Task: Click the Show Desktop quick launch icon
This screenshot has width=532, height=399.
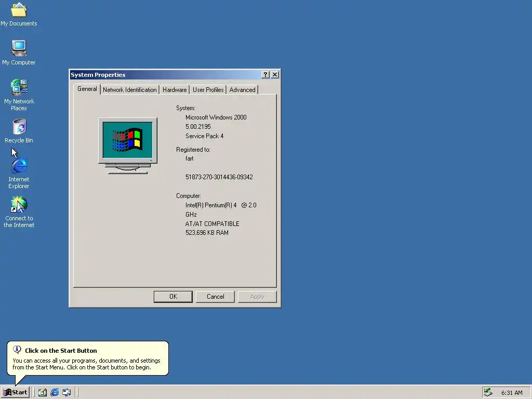Action: click(43, 392)
